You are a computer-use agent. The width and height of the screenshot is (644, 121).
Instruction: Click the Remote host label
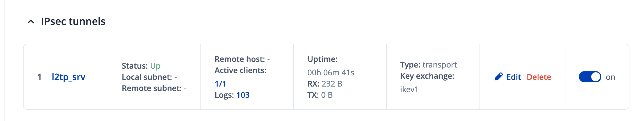[239, 59]
